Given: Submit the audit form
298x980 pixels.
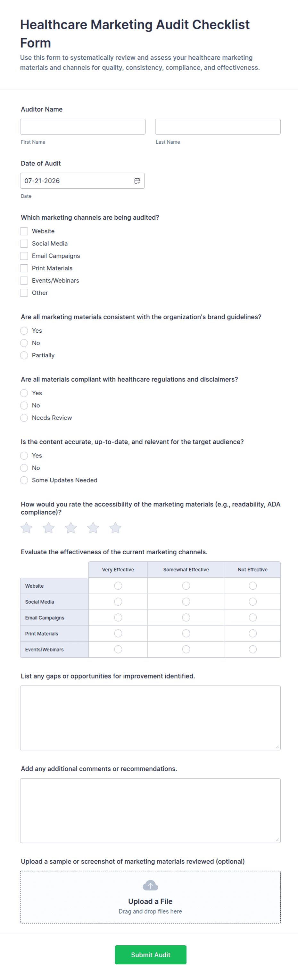Looking at the screenshot, I should [151, 955].
